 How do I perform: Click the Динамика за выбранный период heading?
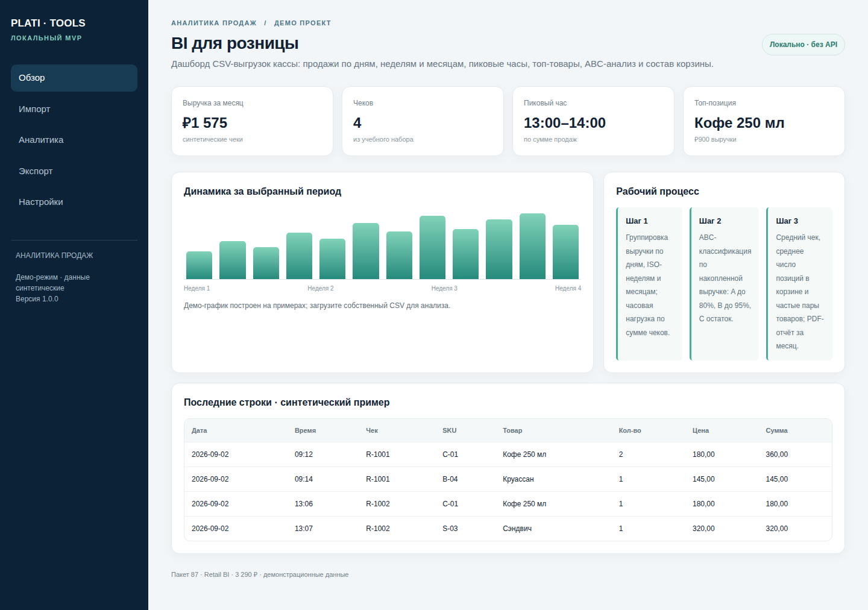click(x=263, y=192)
